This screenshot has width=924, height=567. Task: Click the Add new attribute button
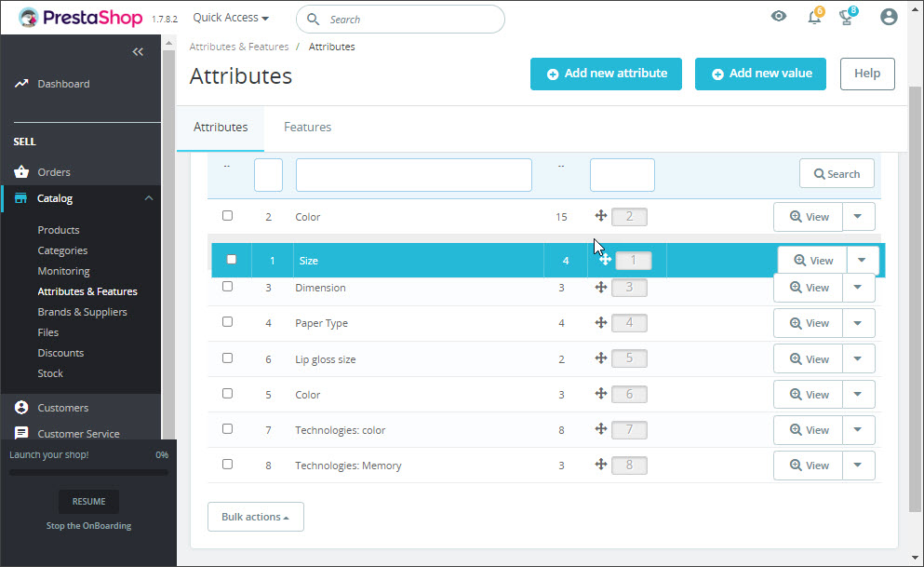(x=606, y=73)
